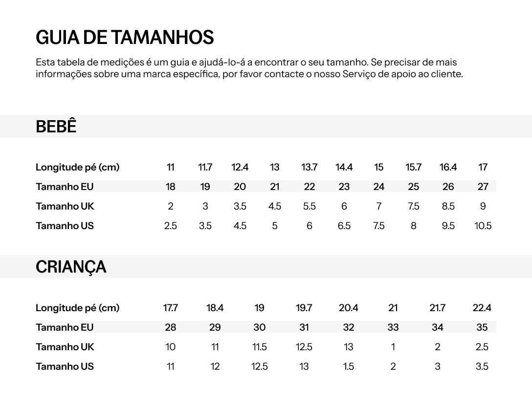This screenshot has height=402, width=532.
Task: Select the BEBÊ section header
Action: click(56, 127)
